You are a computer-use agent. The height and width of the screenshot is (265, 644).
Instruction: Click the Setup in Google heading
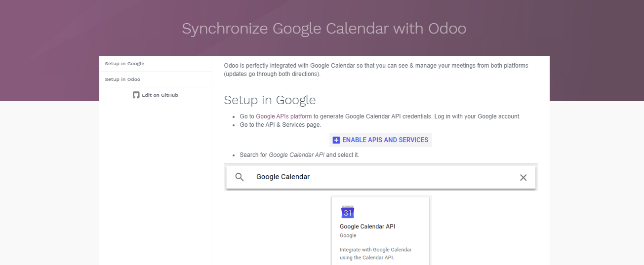coord(270,100)
